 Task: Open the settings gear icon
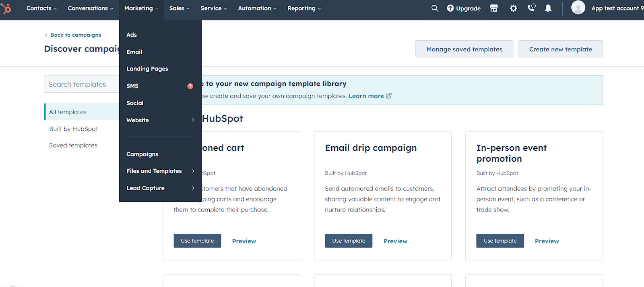tap(513, 8)
